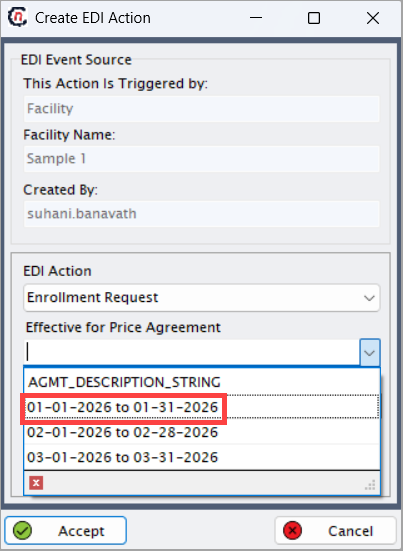The image size is (403, 551).
Task: Click the Accept button
Action: coord(66,531)
